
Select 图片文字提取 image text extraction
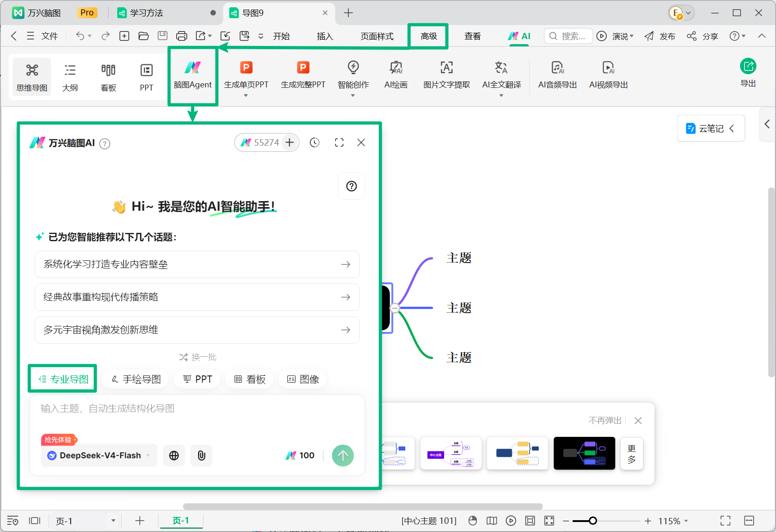[446, 76]
